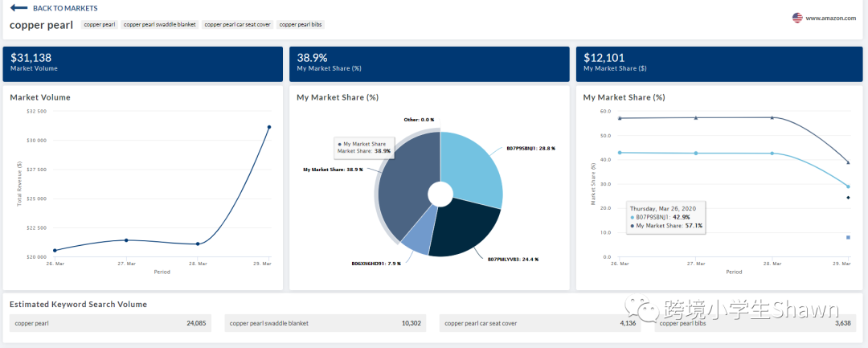Select the 'copper pearl car seat cover' tag
Image resolution: width=868 pixels, height=348 pixels.
coord(238,25)
